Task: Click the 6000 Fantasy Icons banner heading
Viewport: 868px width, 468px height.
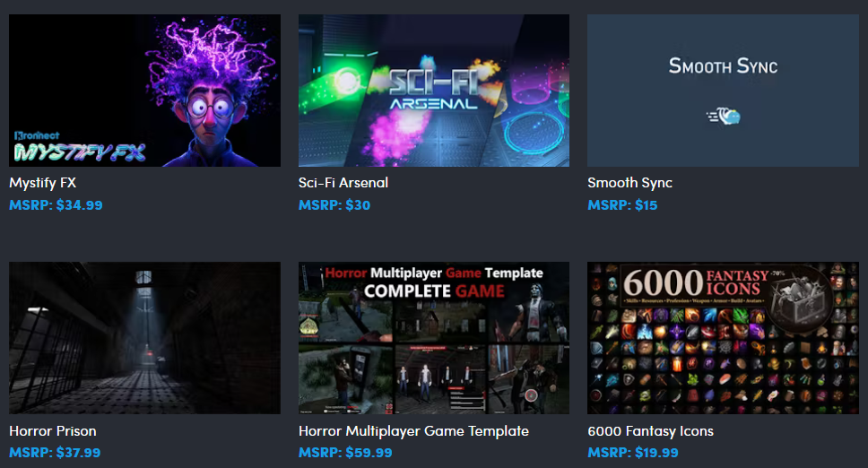Action: point(696,282)
